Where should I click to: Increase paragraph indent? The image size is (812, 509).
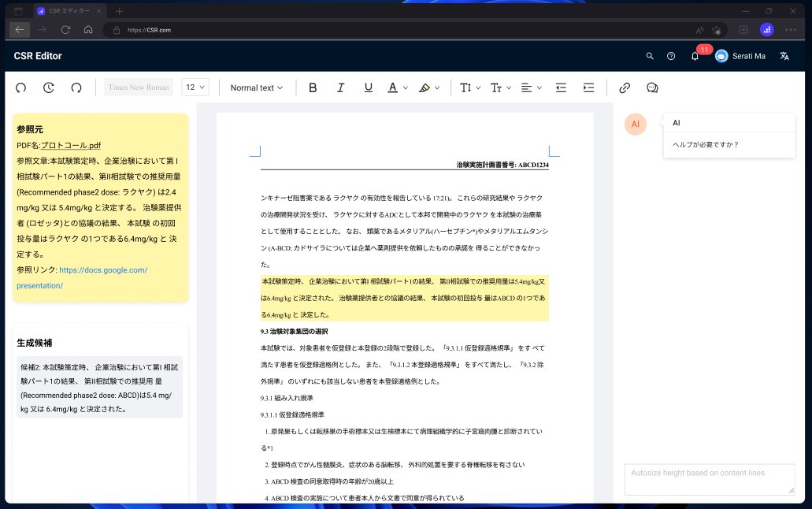588,87
